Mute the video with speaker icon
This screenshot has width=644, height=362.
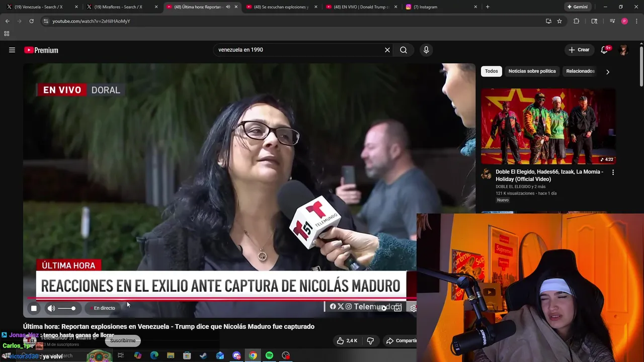[51, 308]
